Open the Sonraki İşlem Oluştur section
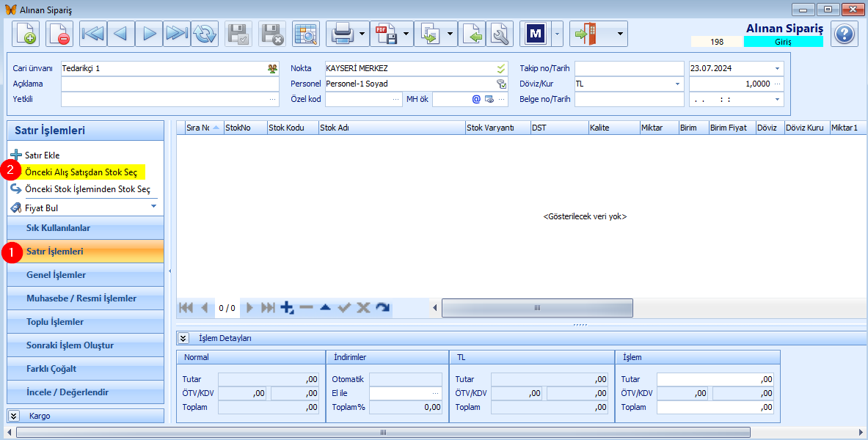Screen dimensions: 868x440 point(85,345)
